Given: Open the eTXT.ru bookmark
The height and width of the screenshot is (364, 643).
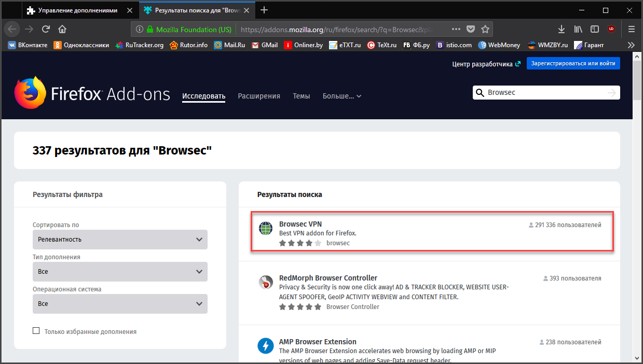Looking at the screenshot, I should click(x=345, y=45).
